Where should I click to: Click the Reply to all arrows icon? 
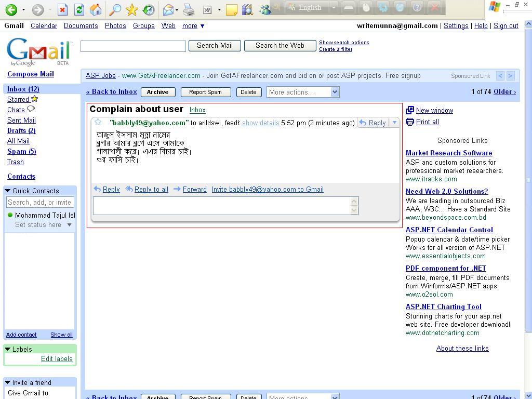pyautogui.click(x=129, y=189)
